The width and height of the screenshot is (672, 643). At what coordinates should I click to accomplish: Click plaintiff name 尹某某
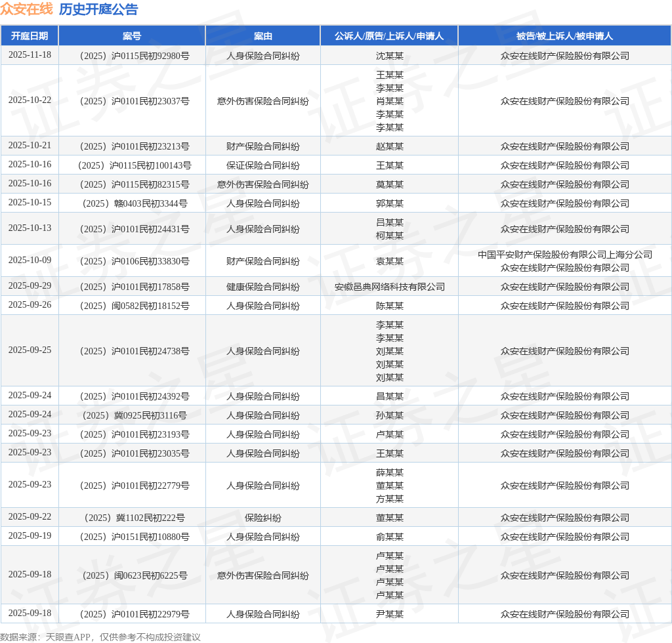pos(390,614)
